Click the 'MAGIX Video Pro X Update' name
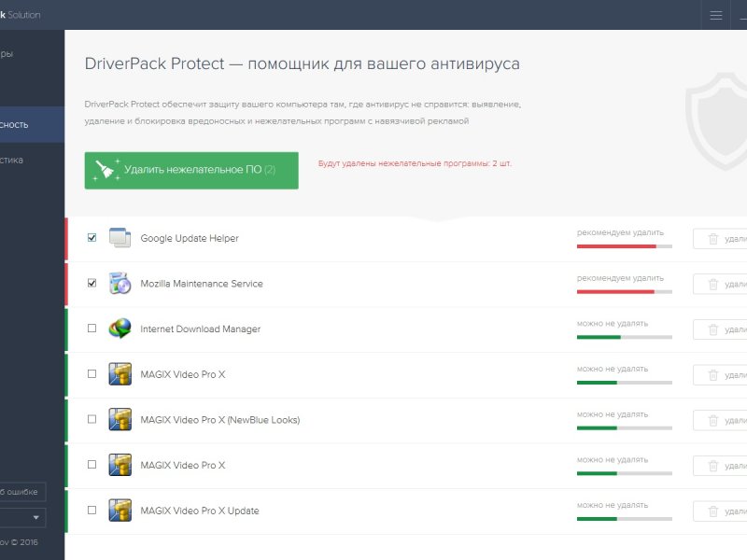This screenshot has width=747, height=560. [x=200, y=511]
